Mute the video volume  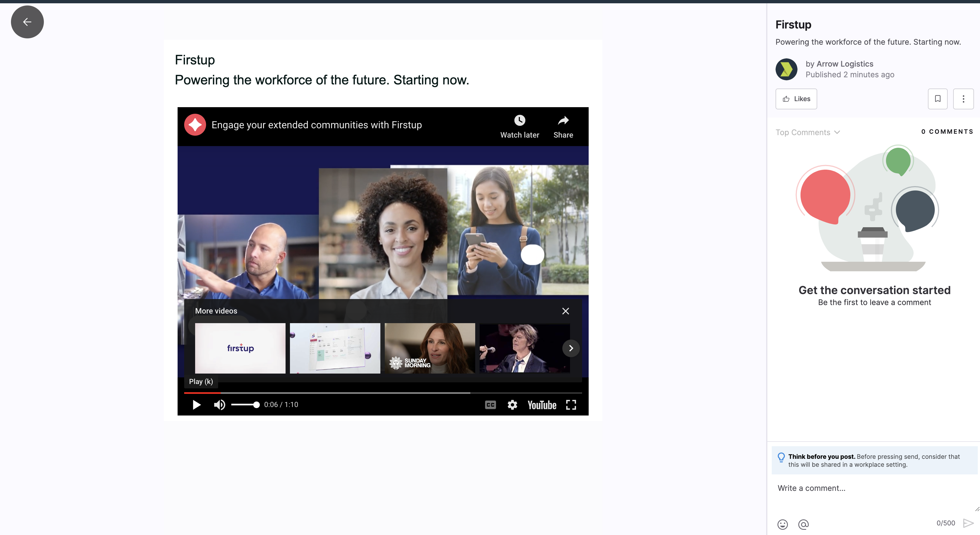point(220,405)
